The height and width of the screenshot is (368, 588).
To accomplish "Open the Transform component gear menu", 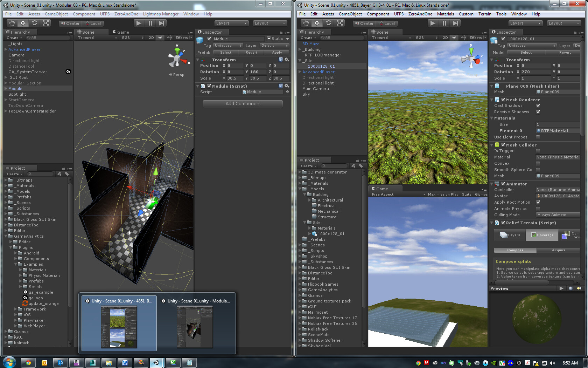I will click(287, 60).
